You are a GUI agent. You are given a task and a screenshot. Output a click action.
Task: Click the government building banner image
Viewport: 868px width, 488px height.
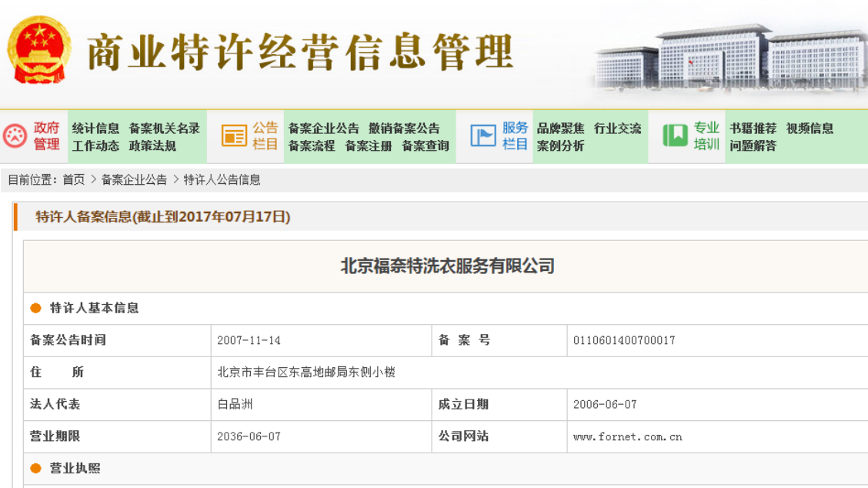[731, 58]
